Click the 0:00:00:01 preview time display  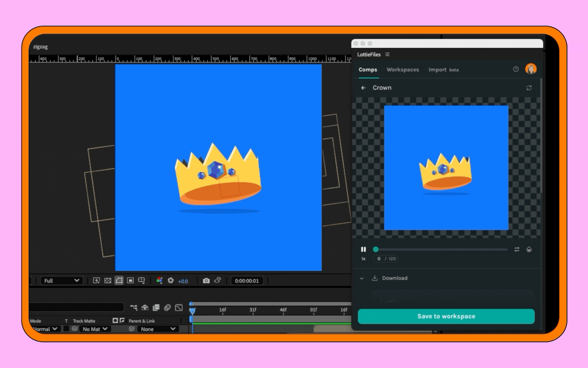tap(247, 281)
